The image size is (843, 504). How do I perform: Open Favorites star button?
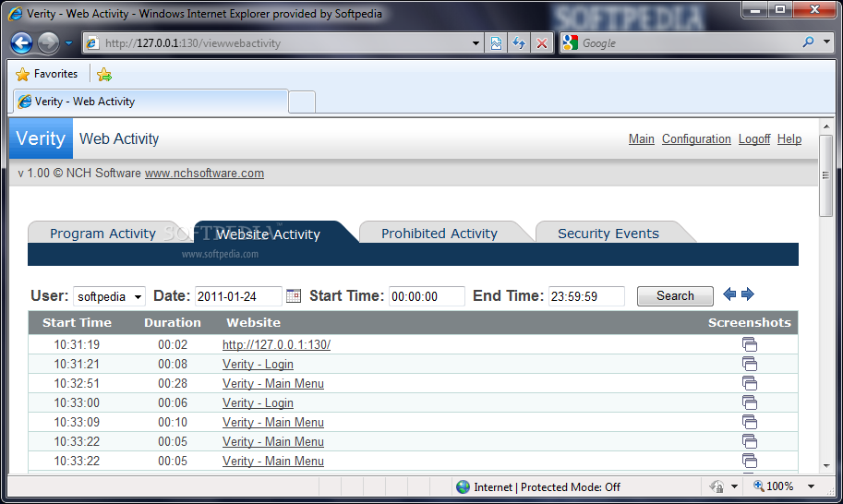click(47, 74)
